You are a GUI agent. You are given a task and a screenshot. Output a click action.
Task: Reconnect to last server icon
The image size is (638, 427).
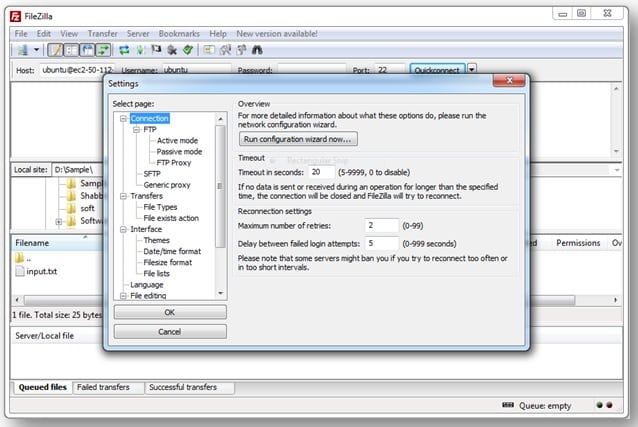click(188, 50)
